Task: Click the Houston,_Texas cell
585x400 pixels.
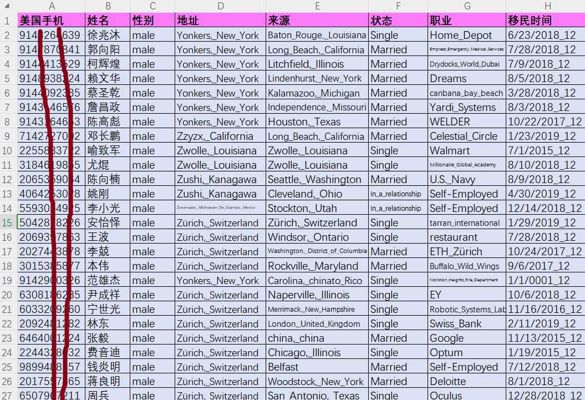Action: point(317,122)
